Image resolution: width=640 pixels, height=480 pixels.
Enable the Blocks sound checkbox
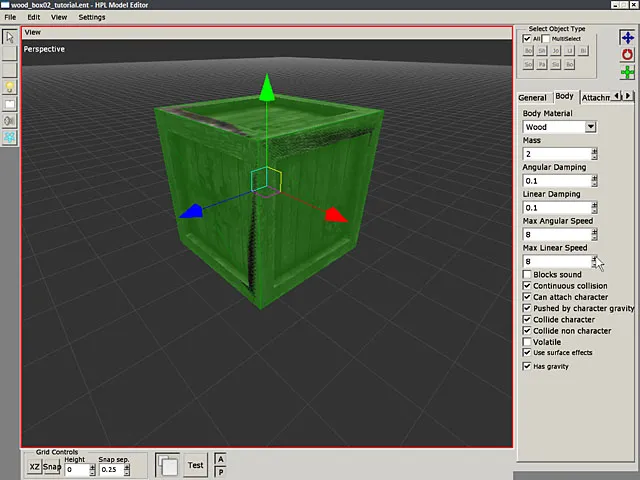click(x=528, y=274)
